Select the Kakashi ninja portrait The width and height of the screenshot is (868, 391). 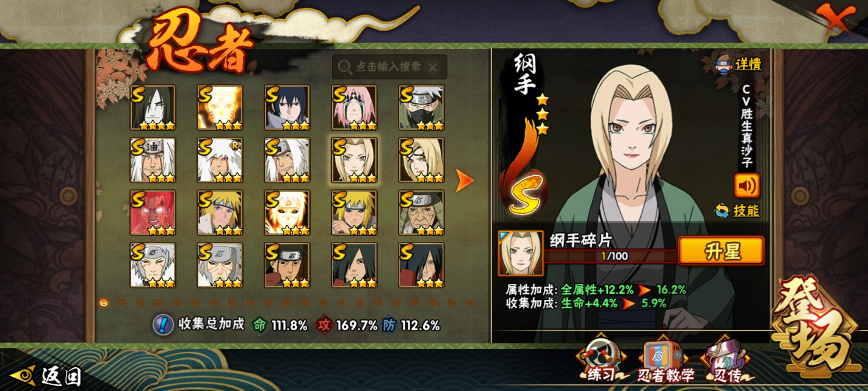(421, 108)
